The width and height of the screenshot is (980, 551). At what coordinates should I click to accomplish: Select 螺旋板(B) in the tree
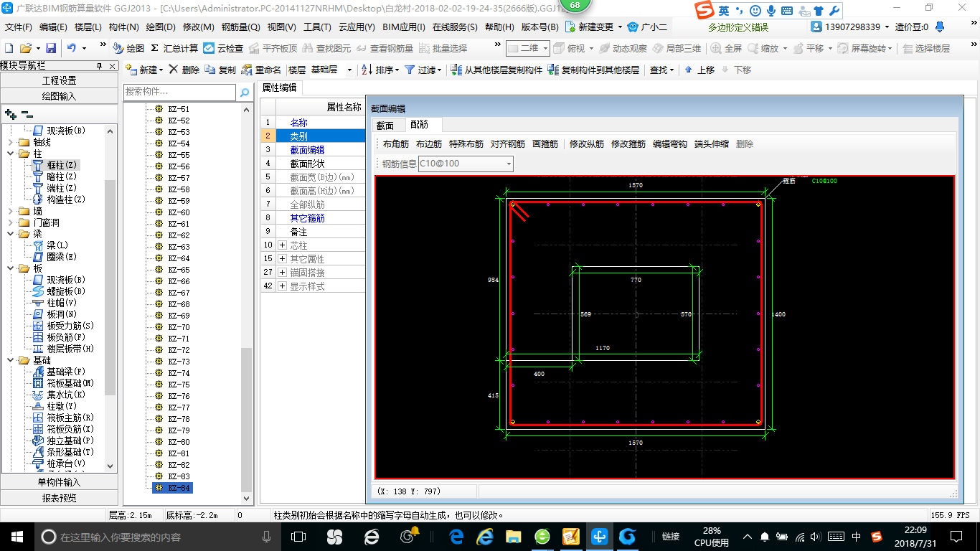click(59, 291)
